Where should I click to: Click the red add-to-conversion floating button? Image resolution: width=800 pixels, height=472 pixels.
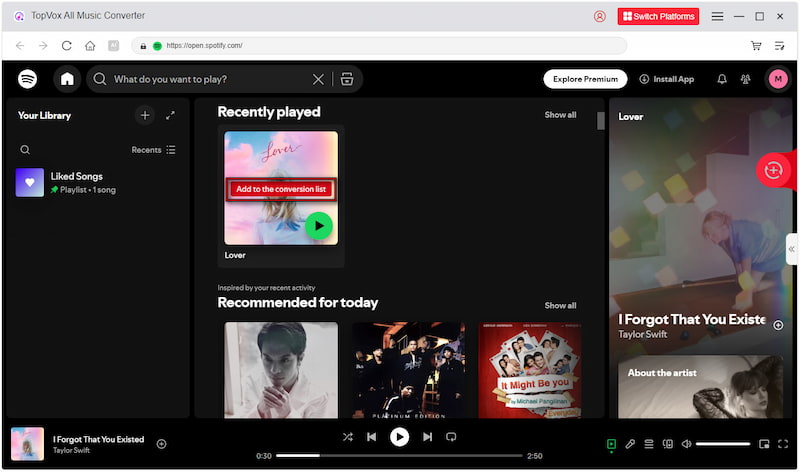(773, 170)
